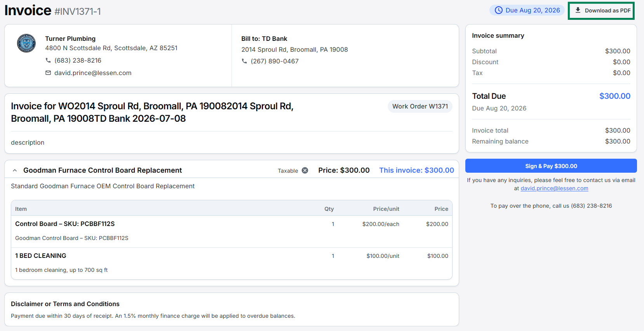Click the Standard Goodman Furnace OEM description text

coord(103,186)
